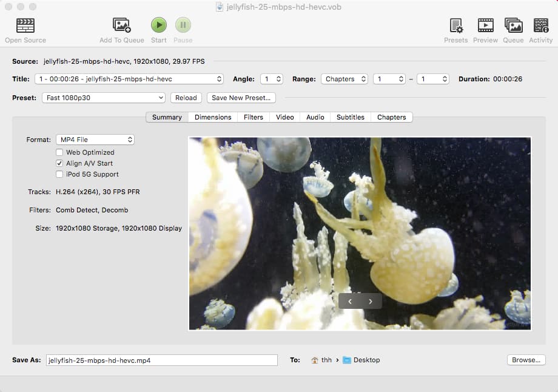Open the Format dropdown
Viewport: 558px width, 392px height.
95,139
